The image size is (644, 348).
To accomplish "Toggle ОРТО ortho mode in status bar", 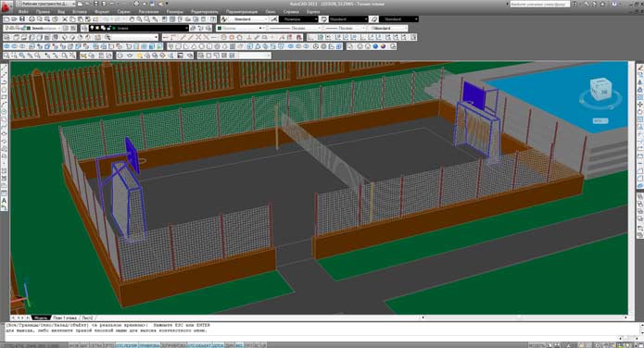I will 108,345.
